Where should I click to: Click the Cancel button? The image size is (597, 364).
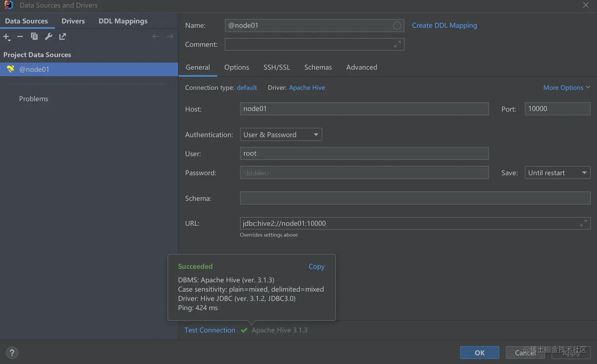point(525,353)
